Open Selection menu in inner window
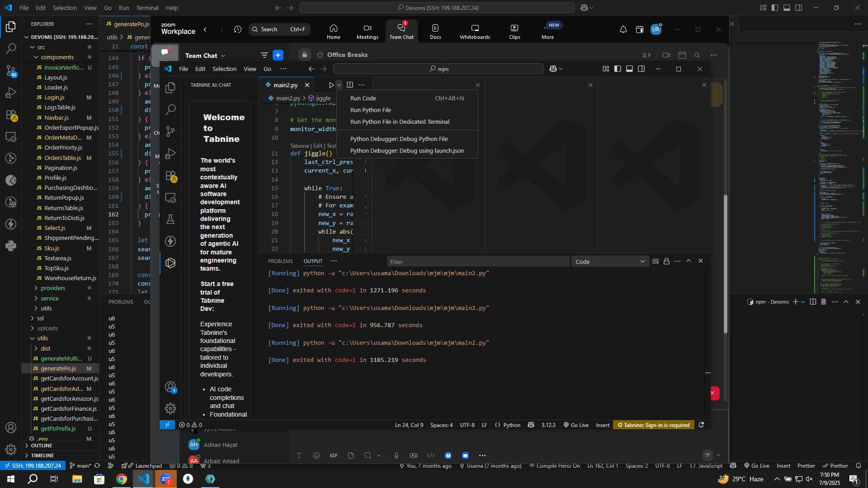Image resolution: width=868 pixels, height=488 pixels. pyautogui.click(x=224, y=69)
